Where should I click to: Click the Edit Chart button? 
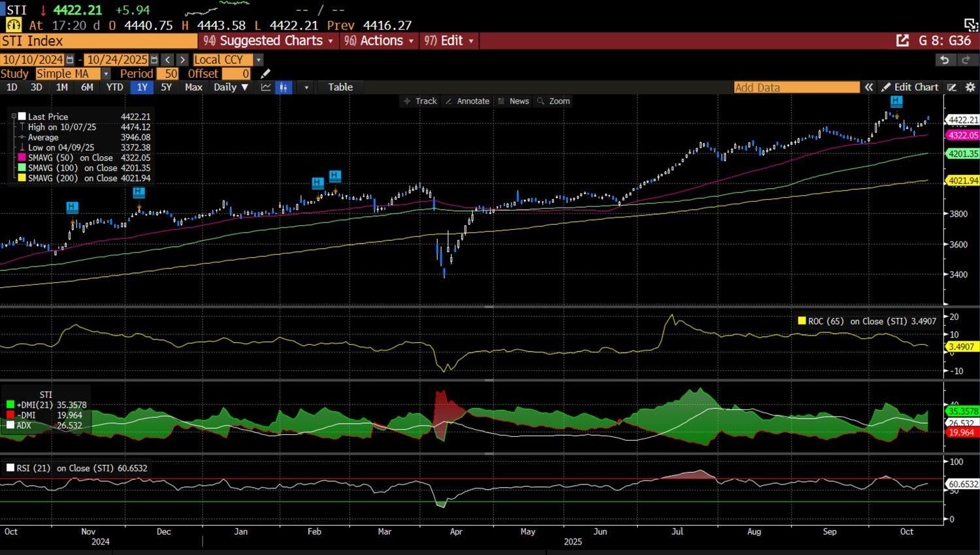(x=909, y=87)
